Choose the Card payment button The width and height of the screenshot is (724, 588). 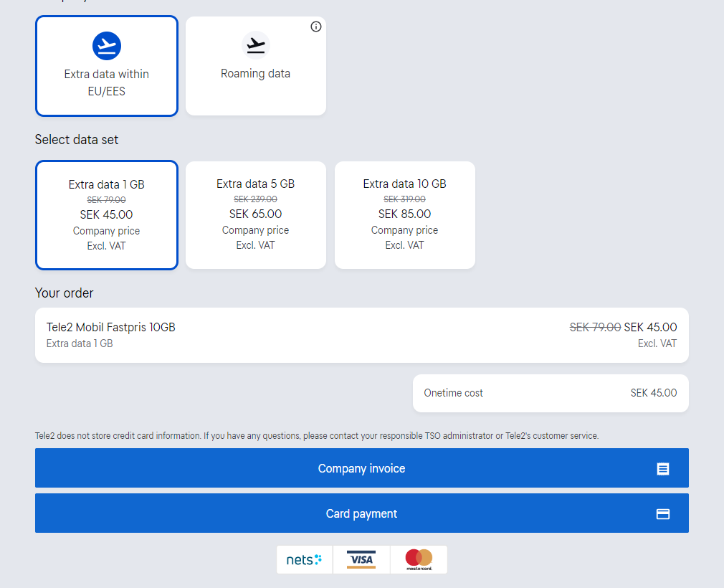click(362, 513)
